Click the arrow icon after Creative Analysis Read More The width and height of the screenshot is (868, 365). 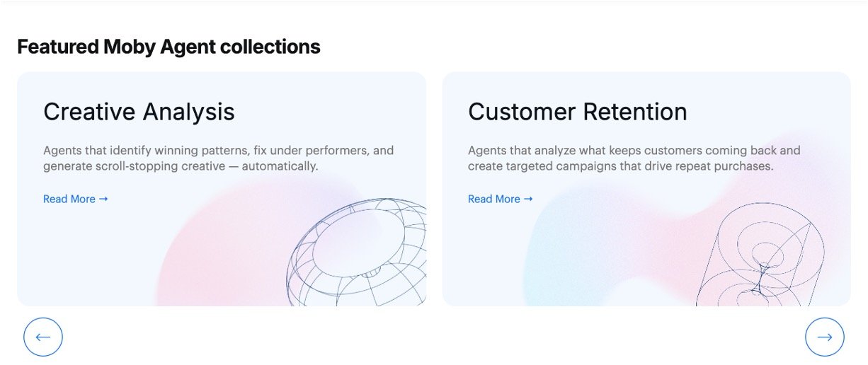[x=103, y=199]
